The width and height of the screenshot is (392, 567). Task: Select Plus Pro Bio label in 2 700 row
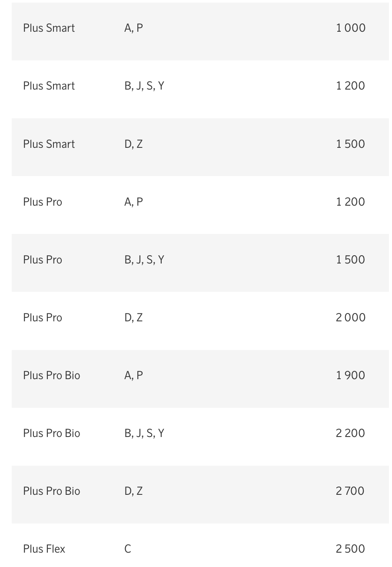point(52,491)
